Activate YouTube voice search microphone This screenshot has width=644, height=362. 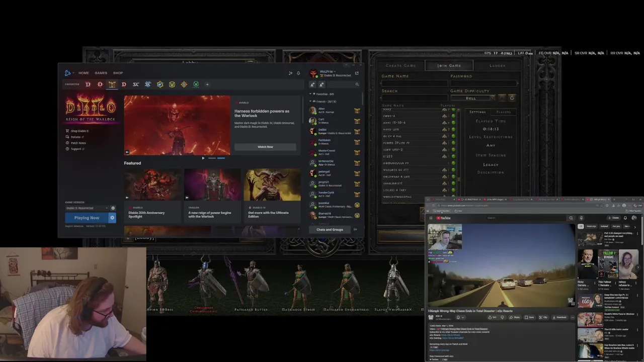coord(581,218)
